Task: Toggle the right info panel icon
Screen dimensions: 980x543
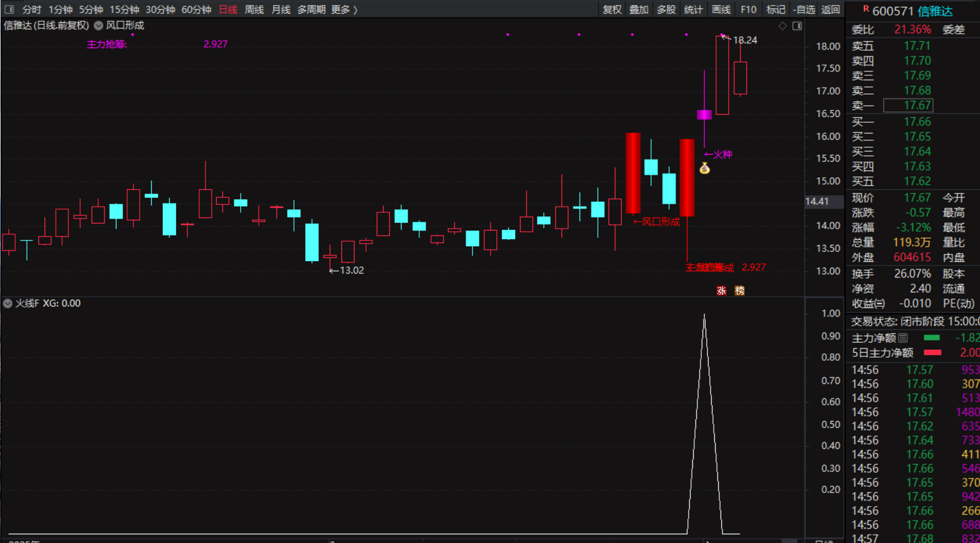Action: click(x=797, y=26)
